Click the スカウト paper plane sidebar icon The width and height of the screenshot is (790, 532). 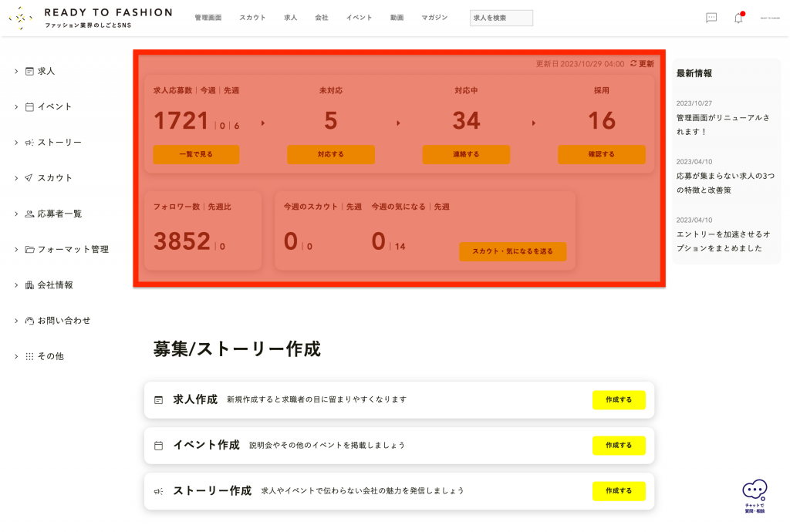(x=29, y=178)
